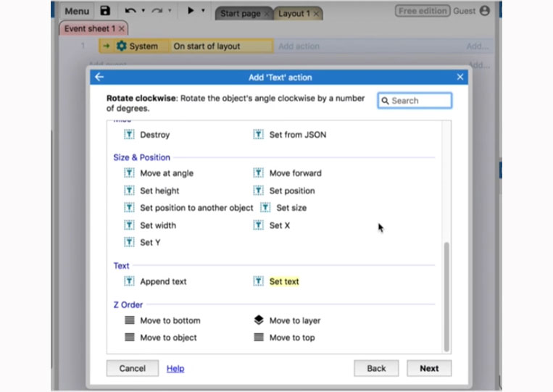Open the undo history dropdown arrow
The width and height of the screenshot is (553, 392).
[144, 11]
